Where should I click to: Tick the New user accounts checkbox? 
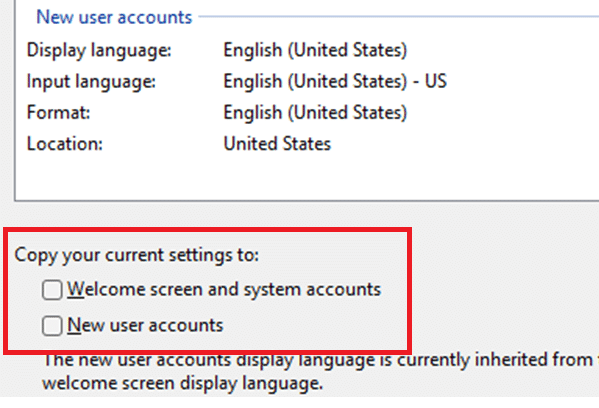52,326
